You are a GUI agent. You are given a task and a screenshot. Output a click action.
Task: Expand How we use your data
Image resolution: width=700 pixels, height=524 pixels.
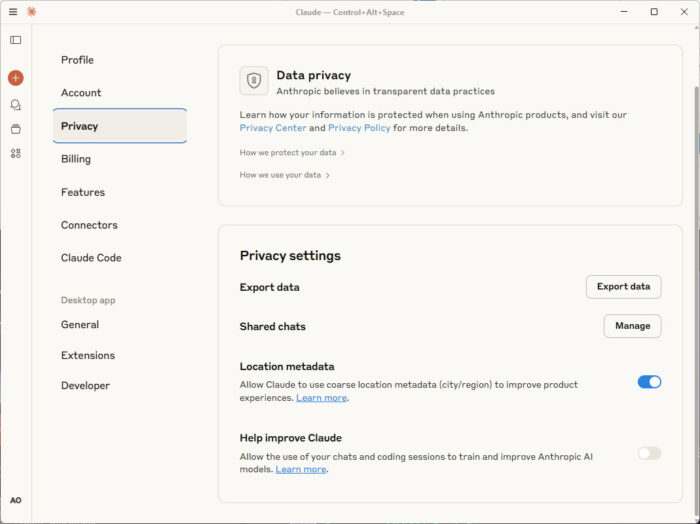(285, 175)
